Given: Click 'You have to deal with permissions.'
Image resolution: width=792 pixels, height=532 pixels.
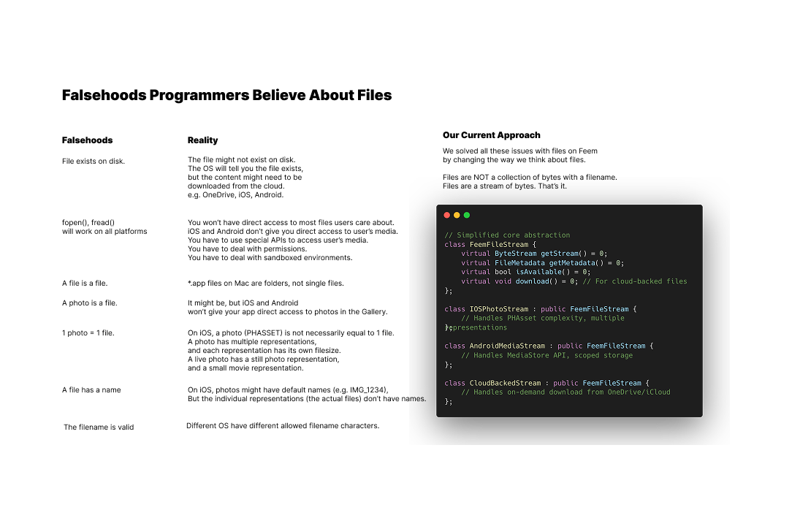Looking at the screenshot, I should (247, 249).
